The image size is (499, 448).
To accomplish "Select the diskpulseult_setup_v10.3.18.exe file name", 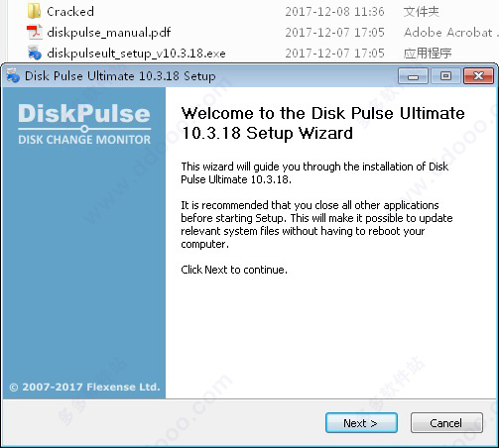I will coord(136,54).
